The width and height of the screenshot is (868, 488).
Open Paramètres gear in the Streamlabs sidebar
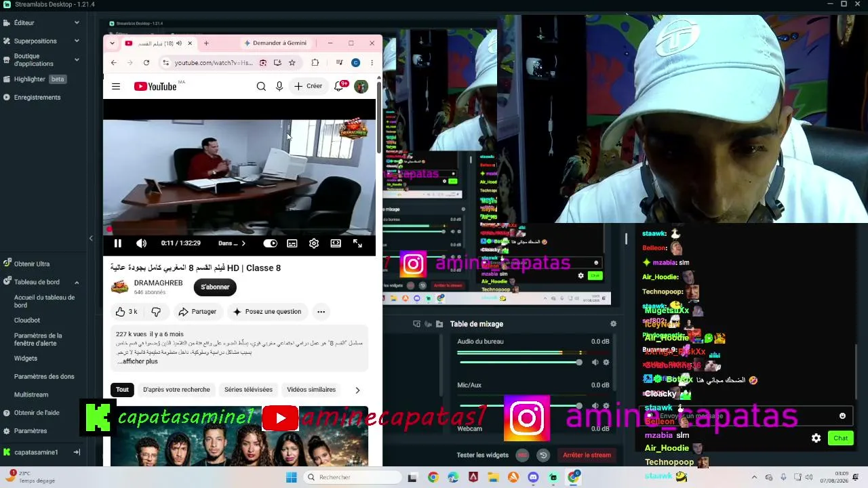pyautogui.click(x=7, y=430)
